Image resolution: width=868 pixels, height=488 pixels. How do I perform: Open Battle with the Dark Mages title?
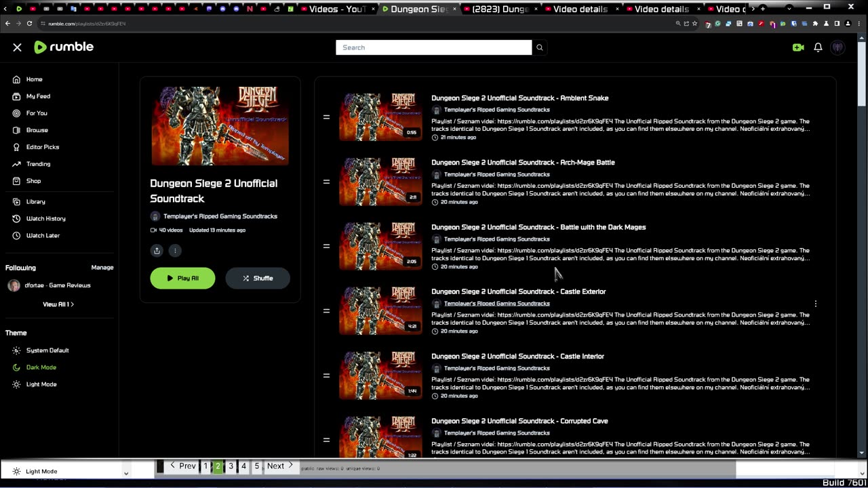pyautogui.click(x=538, y=227)
